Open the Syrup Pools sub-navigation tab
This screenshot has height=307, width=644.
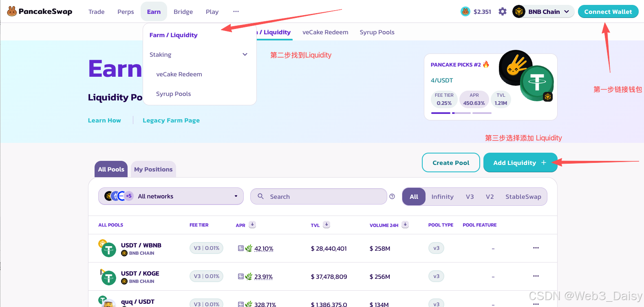(377, 32)
